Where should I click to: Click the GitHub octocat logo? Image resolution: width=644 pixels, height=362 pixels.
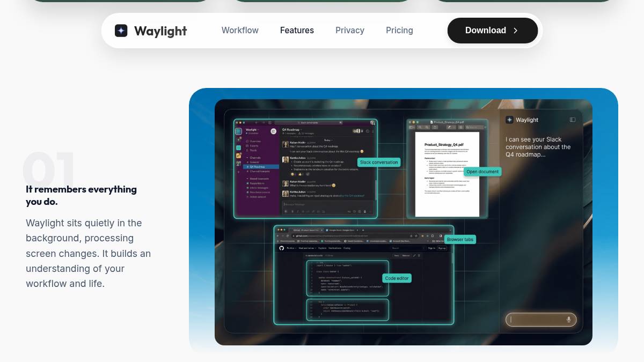tap(281, 248)
